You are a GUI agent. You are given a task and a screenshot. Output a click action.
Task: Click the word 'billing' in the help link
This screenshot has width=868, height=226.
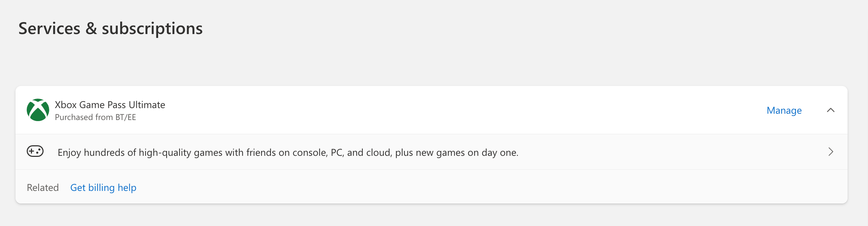tap(102, 188)
